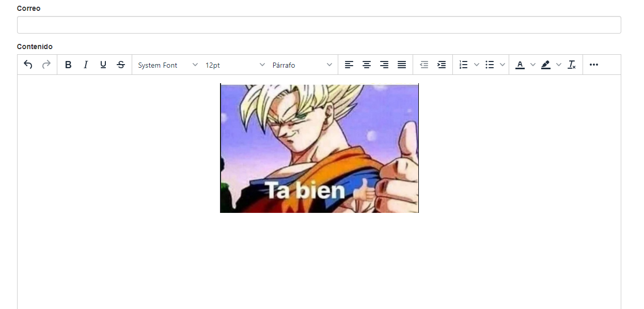Toggle bold formatting
Image resolution: width=644 pixels, height=309 pixels.
coord(68,65)
